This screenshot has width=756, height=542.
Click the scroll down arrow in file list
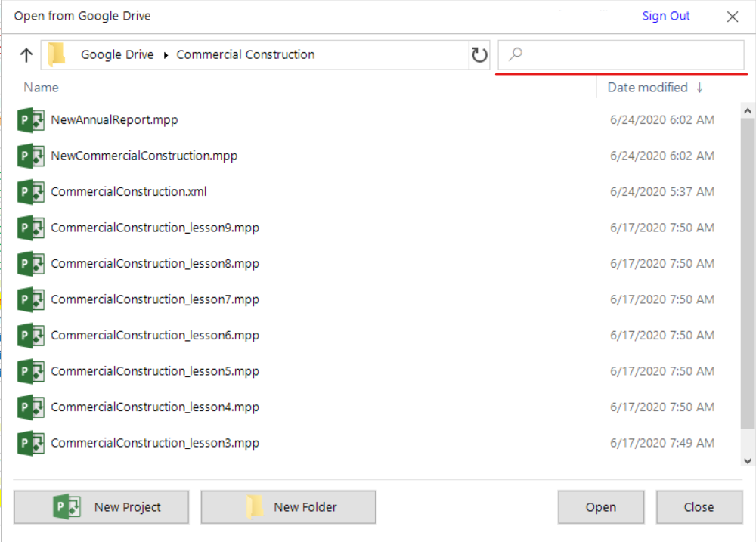click(748, 460)
